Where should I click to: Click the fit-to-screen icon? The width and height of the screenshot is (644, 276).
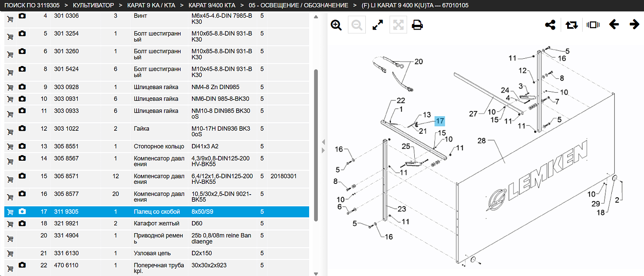398,25
